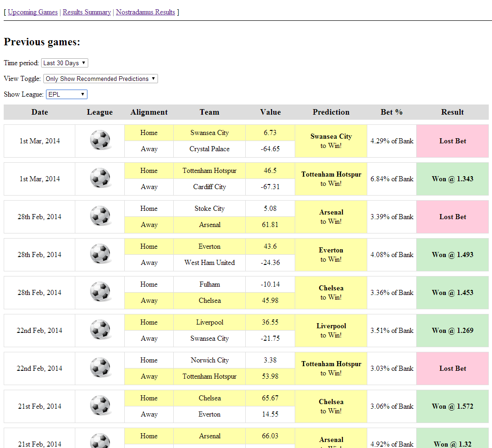Click the Won @ 1.343 result cell
Screen dimensions: 492x448
pyautogui.click(x=452, y=179)
